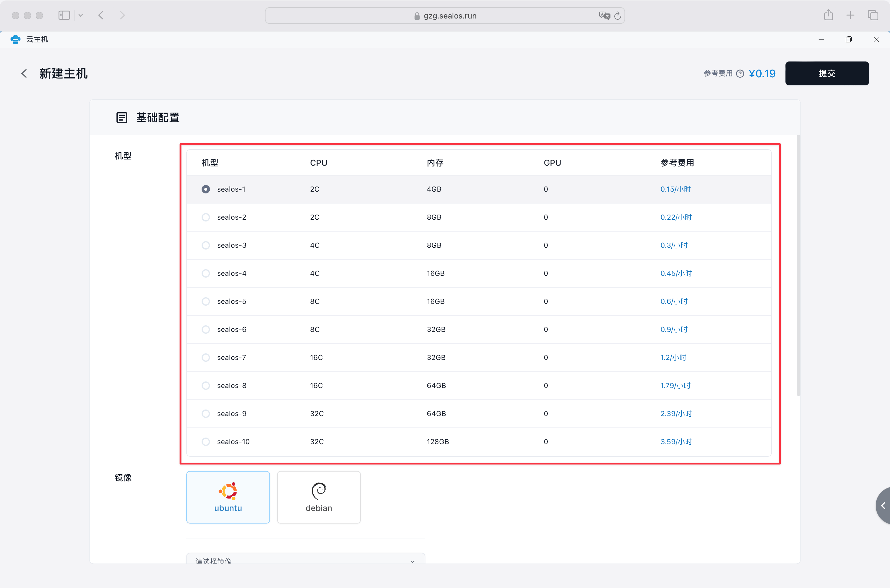Viewport: 890px width, 588px height.
Task: Click the 机型 table column header
Action: [x=210, y=163]
